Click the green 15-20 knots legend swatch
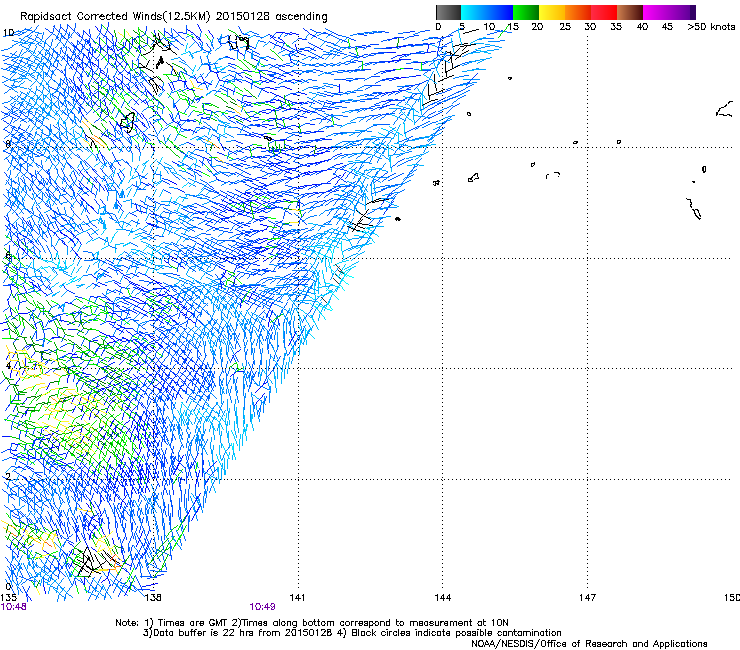This screenshot has width=740, height=650. pos(526,12)
